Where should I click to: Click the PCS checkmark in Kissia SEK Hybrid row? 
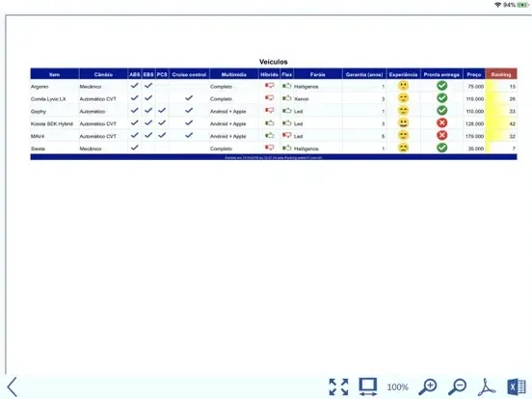[162, 122]
